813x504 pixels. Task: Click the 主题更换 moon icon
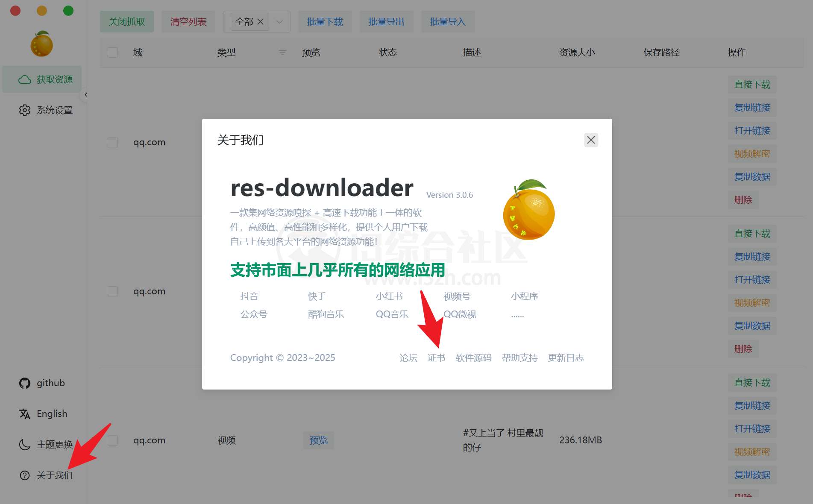click(x=25, y=444)
